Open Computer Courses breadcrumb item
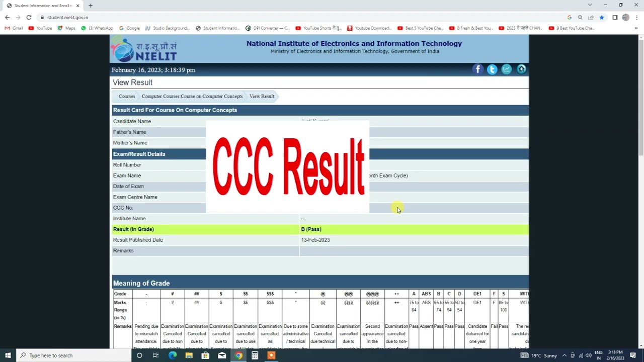Image resolution: width=644 pixels, height=362 pixels. [x=192, y=96]
